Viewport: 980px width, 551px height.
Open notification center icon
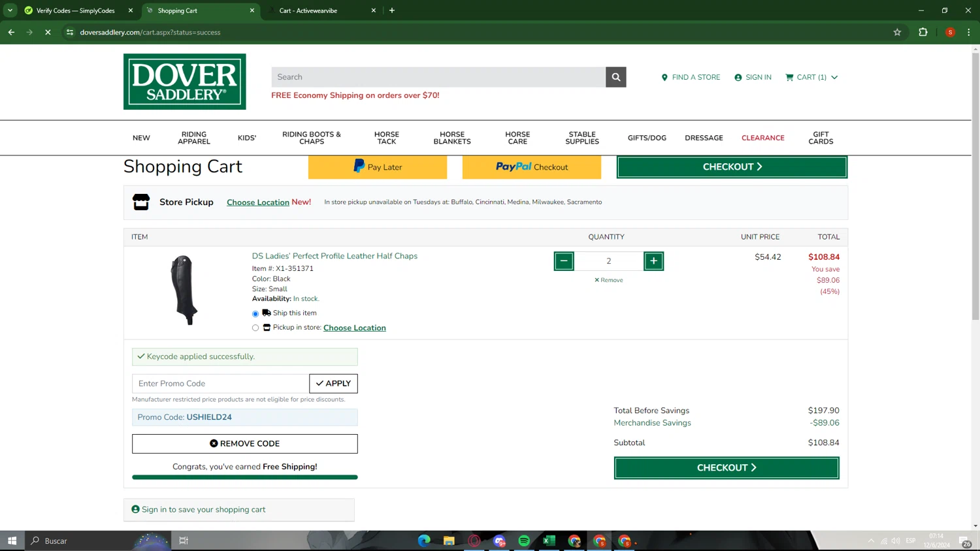(x=965, y=541)
